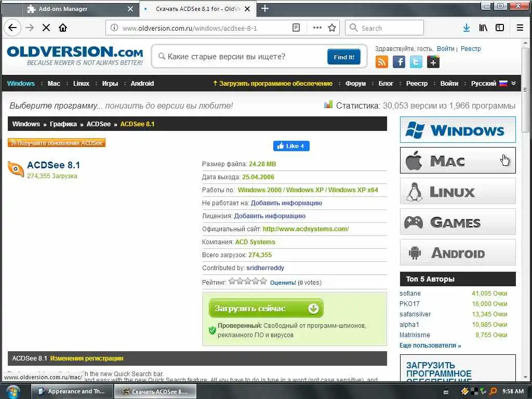The width and height of the screenshot is (532, 399).
Task: Click the large Windows sidebar banner
Action: click(x=458, y=129)
